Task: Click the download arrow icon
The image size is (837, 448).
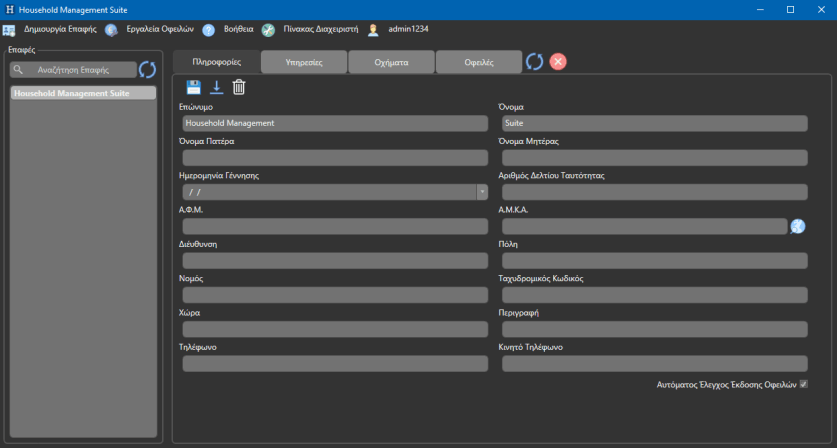Action: [x=216, y=87]
